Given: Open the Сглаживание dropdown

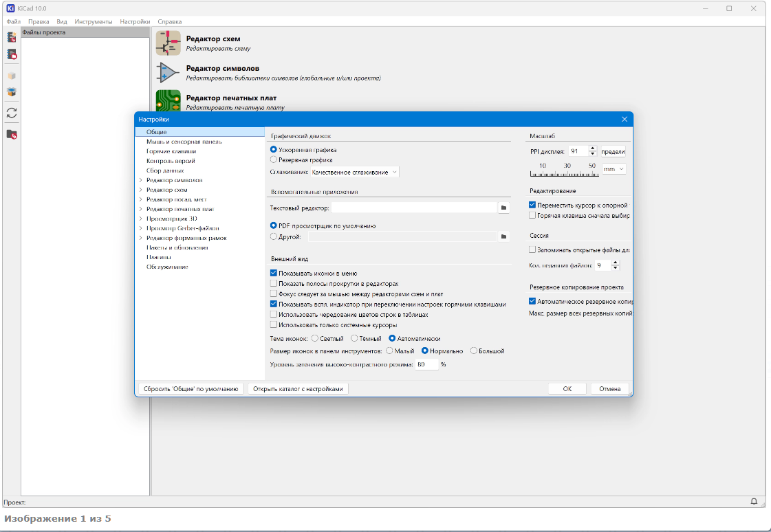Looking at the screenshot, I should (354, 172).
